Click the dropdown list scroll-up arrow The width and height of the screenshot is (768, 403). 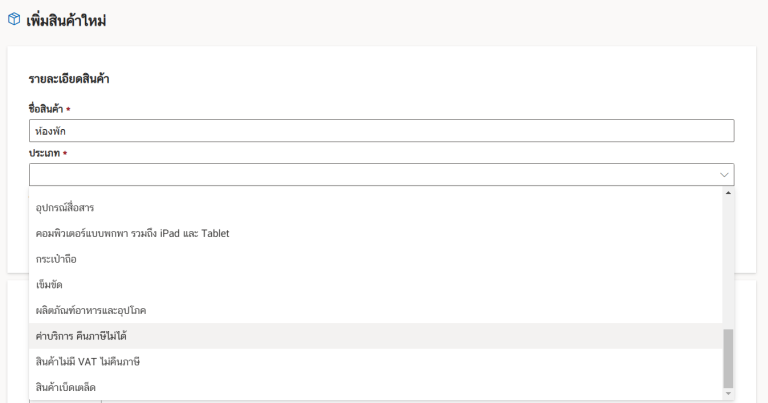tap(728, 191)
